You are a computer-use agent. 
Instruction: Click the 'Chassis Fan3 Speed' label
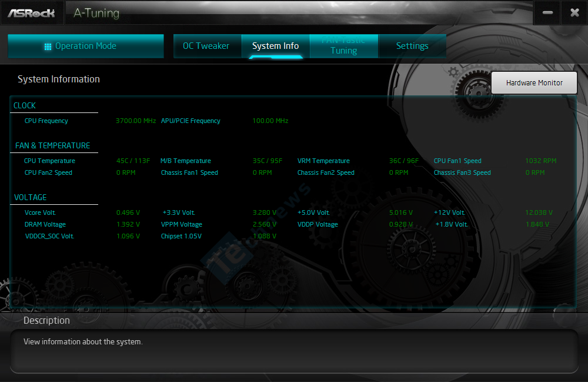(x=462, y=172)
